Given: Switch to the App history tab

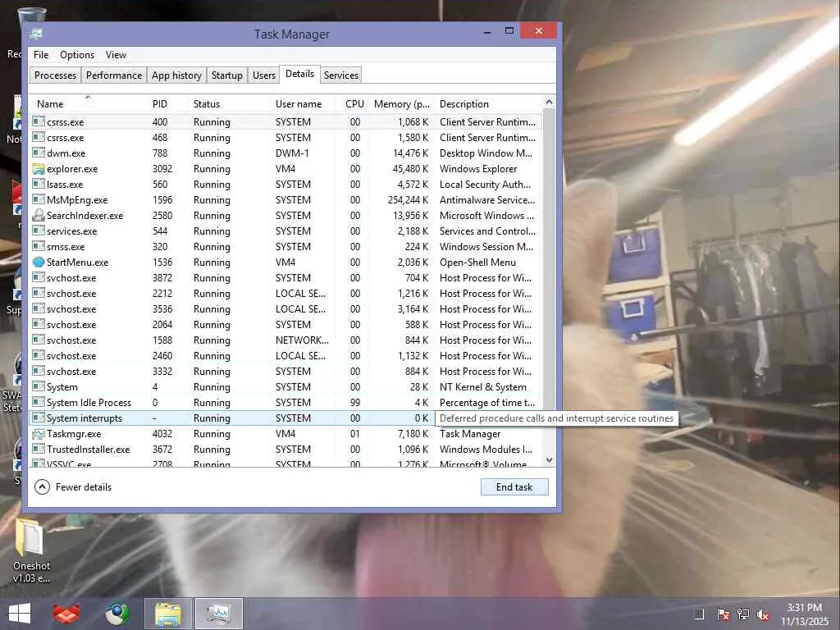Looking at the screenshot, I should pyautogui.click(x=177, y=75).
